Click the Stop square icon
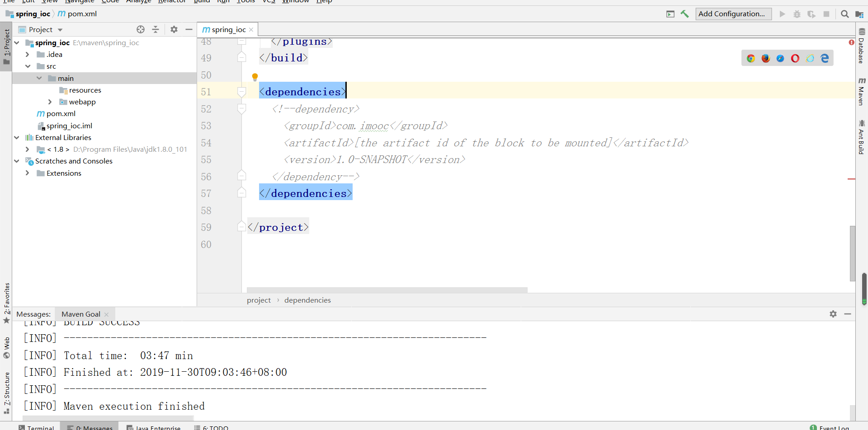Viewport: 868px width, 430px height. tap(826, 14)
